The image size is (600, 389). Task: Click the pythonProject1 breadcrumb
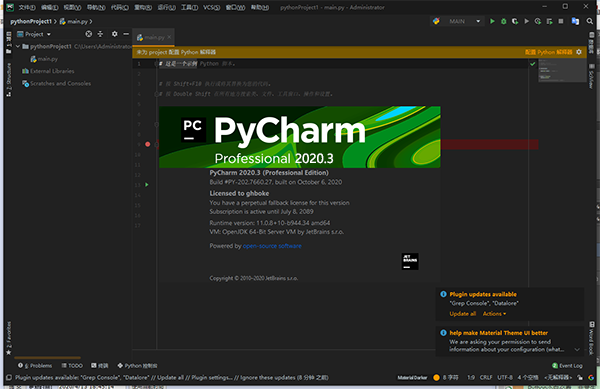31,21
